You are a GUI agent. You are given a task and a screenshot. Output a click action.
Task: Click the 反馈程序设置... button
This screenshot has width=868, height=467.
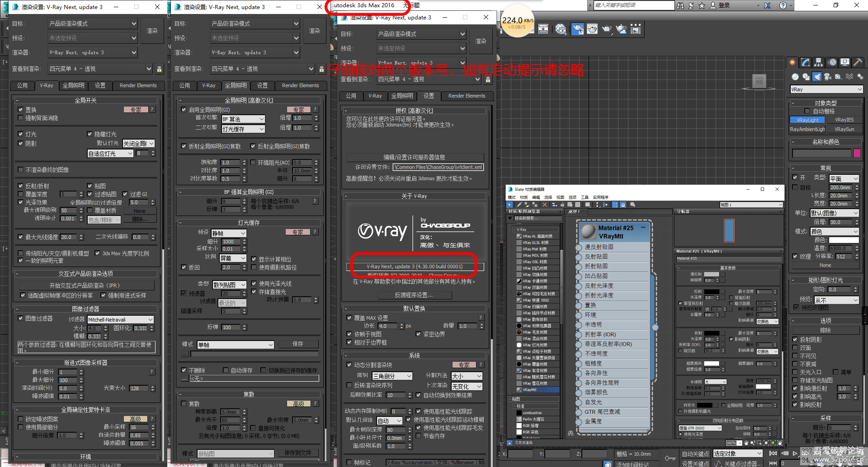point(414,295)
